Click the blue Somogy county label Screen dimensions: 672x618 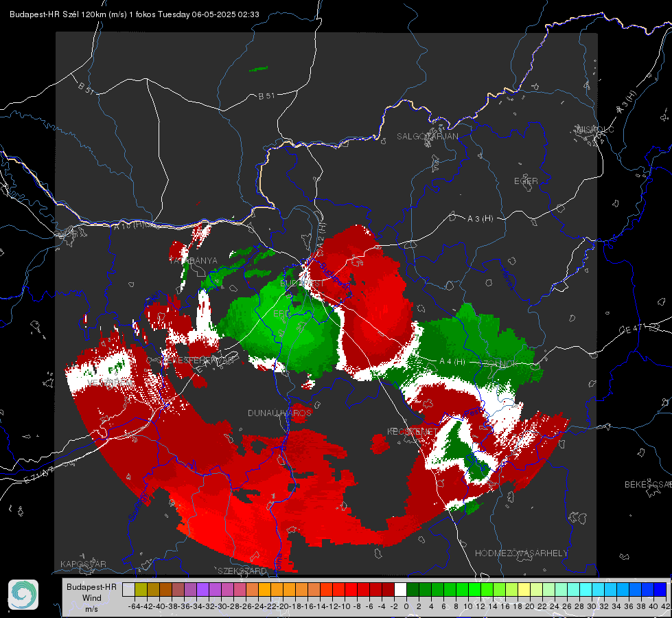click(x=137, y=507)
